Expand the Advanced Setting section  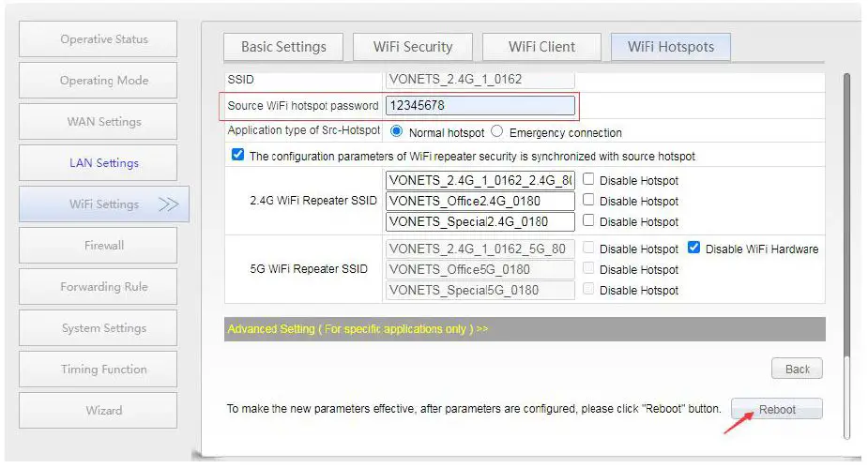358,329
